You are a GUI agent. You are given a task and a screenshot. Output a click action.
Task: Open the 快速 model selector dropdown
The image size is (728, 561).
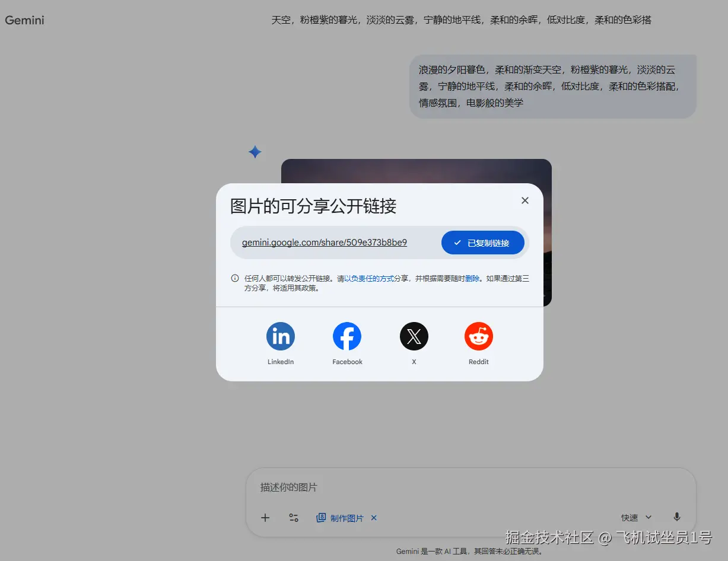tap(631, 517)
